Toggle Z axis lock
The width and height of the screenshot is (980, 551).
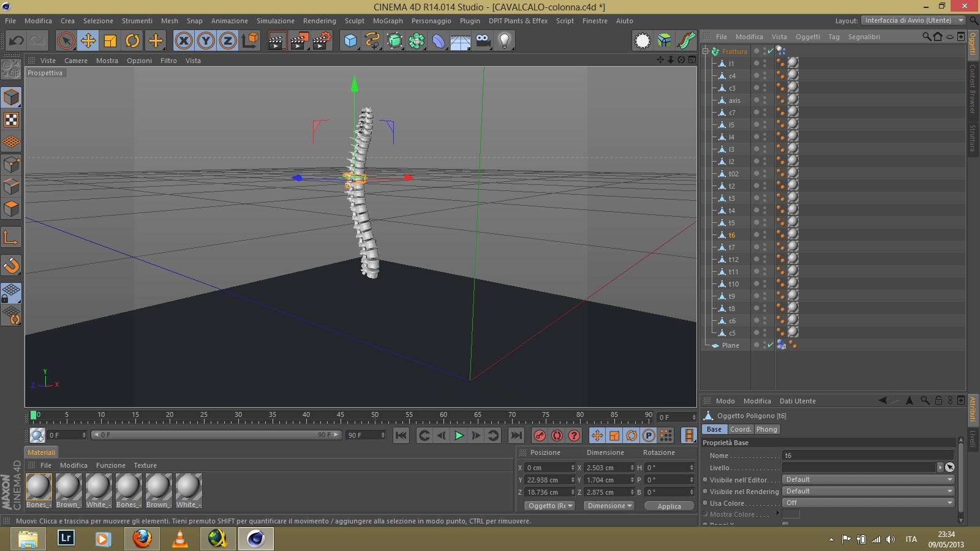pos(227,41)
